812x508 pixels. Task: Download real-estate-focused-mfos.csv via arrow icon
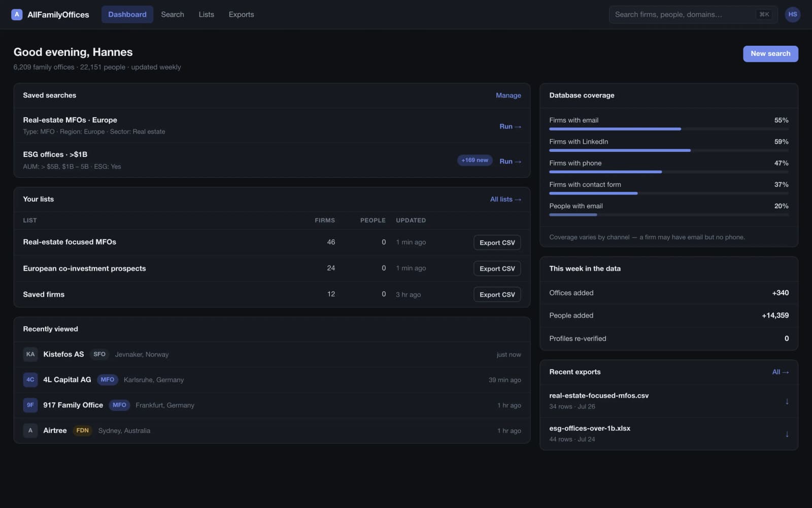787,401
